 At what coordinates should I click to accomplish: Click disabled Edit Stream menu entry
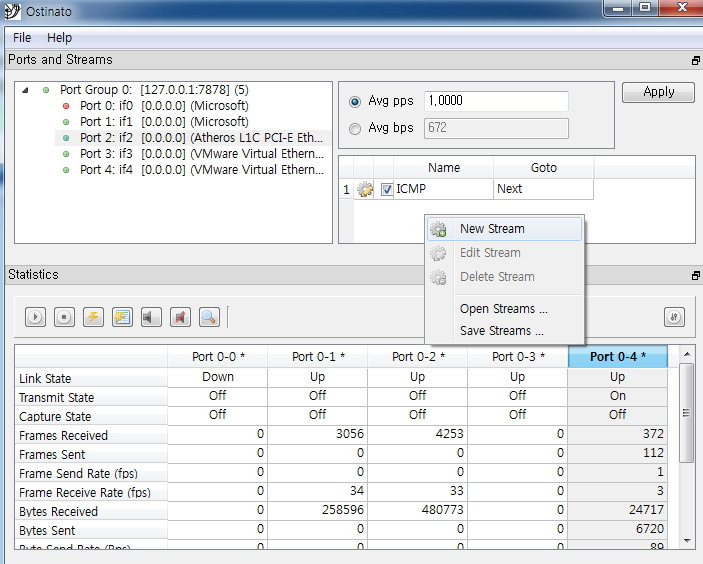tap(504, 253)
